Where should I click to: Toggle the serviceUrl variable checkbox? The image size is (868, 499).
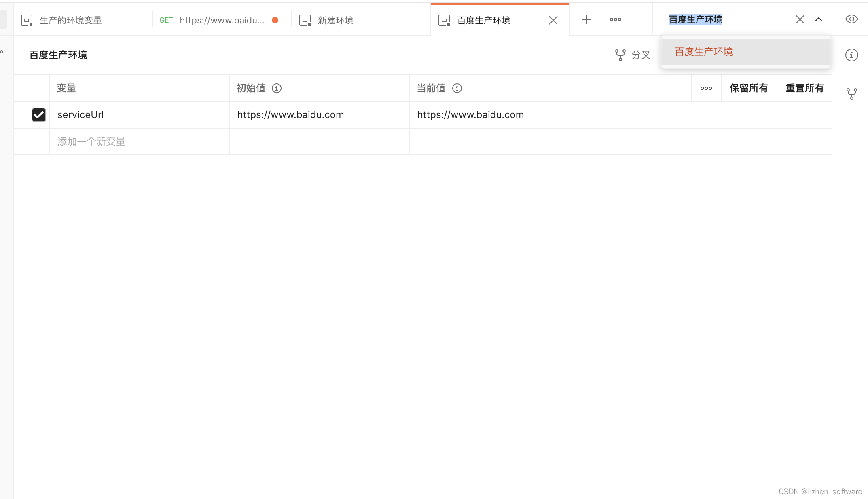pyautogui.click(x=39, y=114)
